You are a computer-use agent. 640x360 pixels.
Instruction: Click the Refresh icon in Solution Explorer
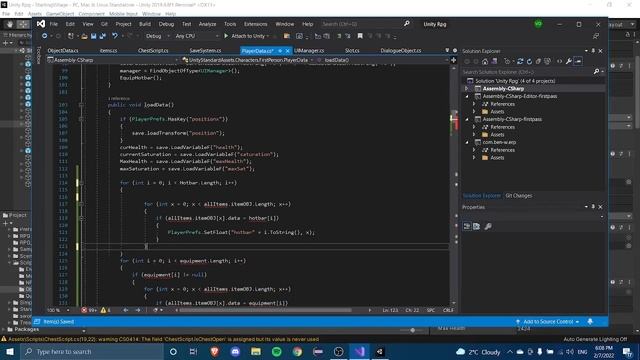pyautogui.click(x=529, y=62)
